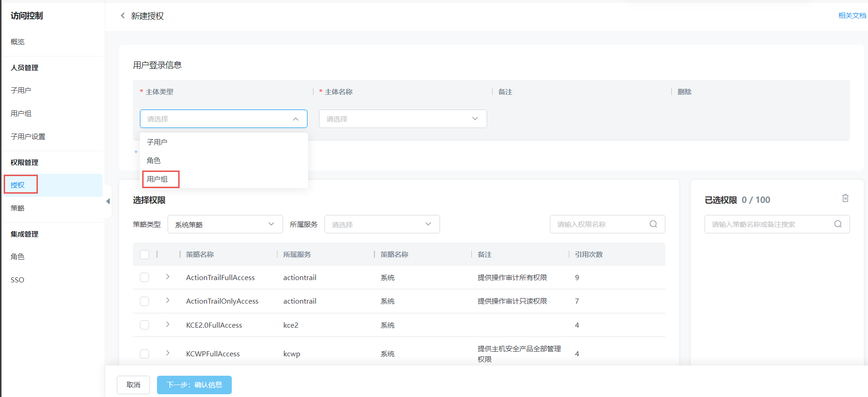Tick the select-all checkbox in table header

145,255
